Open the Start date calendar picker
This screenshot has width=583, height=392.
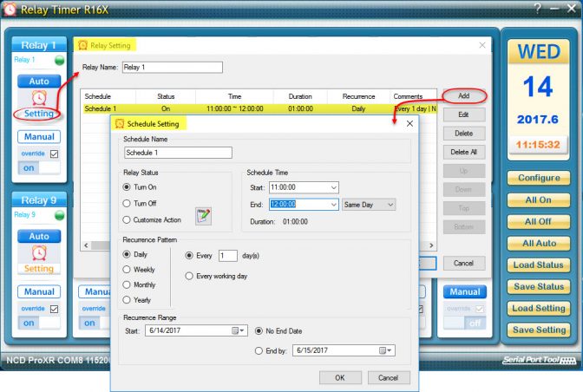click(x=239, y=330)
